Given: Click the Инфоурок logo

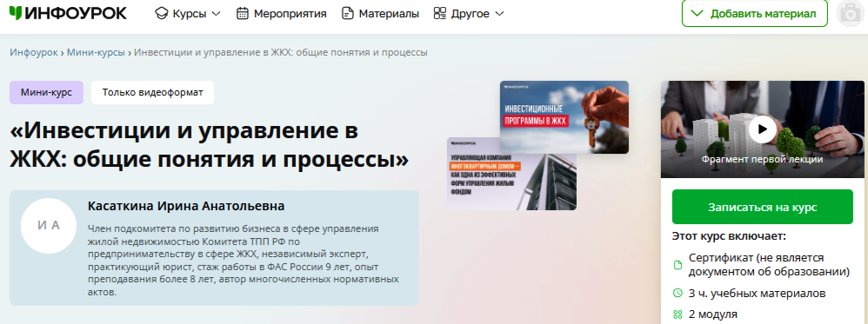Looking at the screenshot, I should click(68, 13).
